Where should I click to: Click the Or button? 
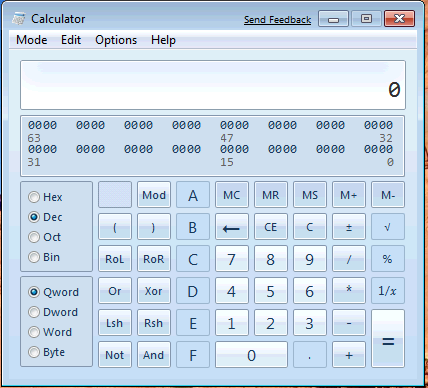(x=115, y=291)
